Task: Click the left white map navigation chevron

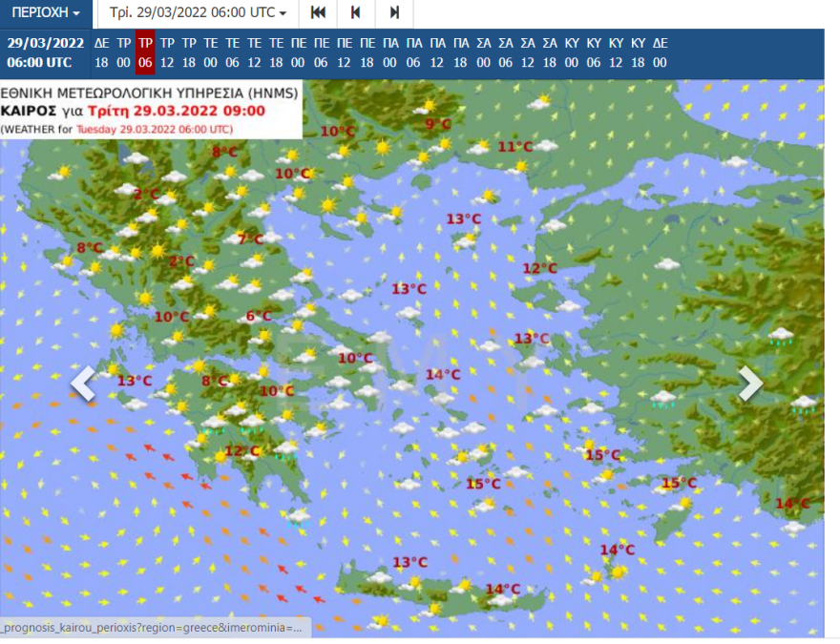Action: 83,383
